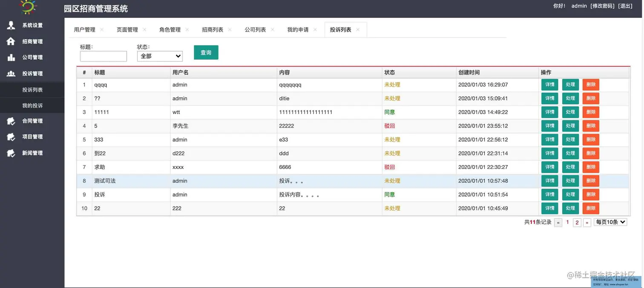Switch to the 我的申请 tab
Screen dimensions: 644x288
tap(298, 29)
